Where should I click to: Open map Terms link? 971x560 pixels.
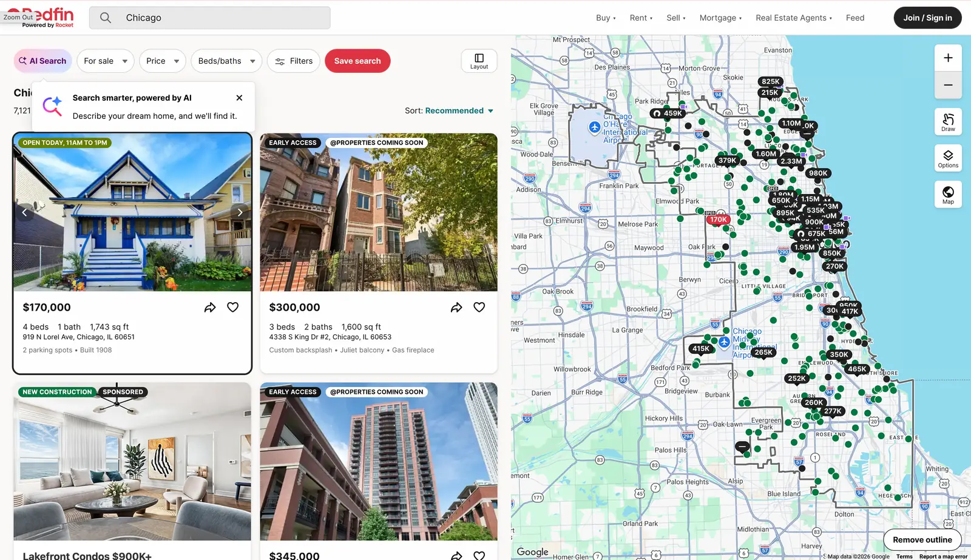(x=904, y=556)
